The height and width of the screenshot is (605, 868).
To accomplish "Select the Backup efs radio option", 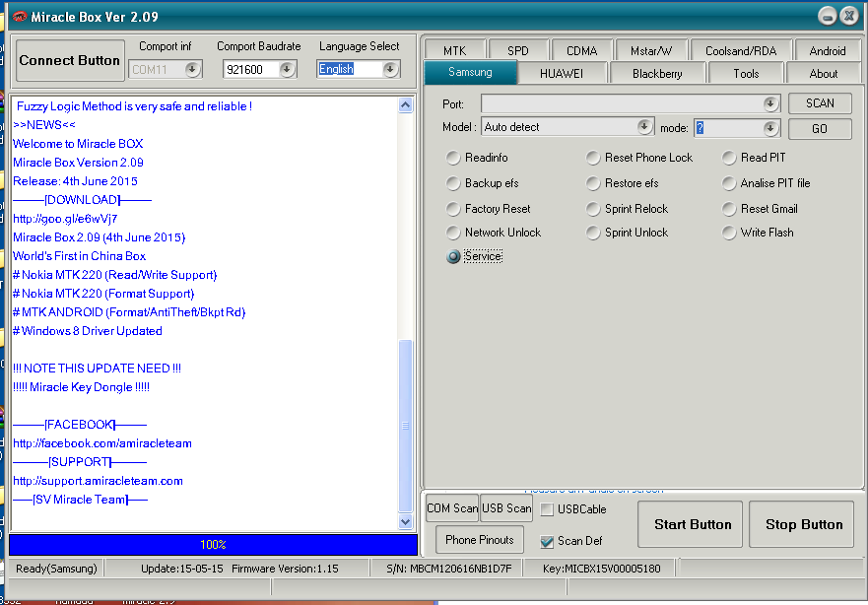I will click(x=453, y=183).
